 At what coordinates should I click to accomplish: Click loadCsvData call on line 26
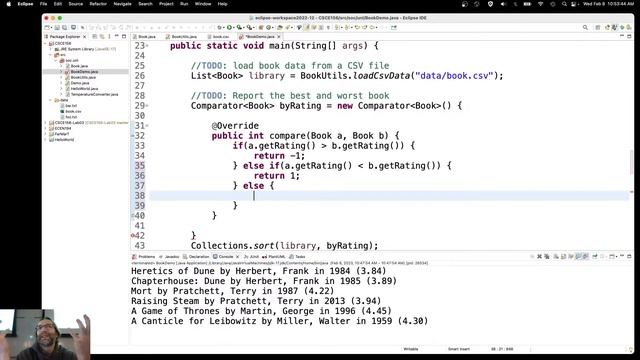(x=382, y=76)
